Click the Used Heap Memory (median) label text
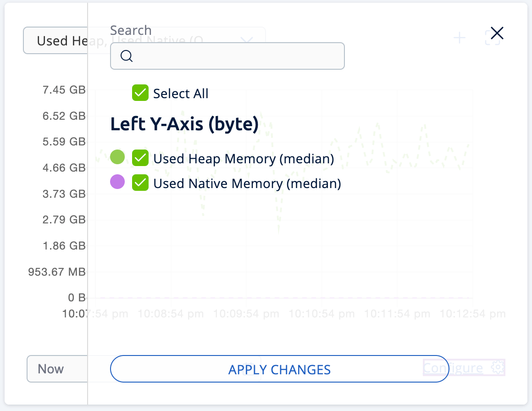This screenshot has height=411, width=532. pos(244,159)
